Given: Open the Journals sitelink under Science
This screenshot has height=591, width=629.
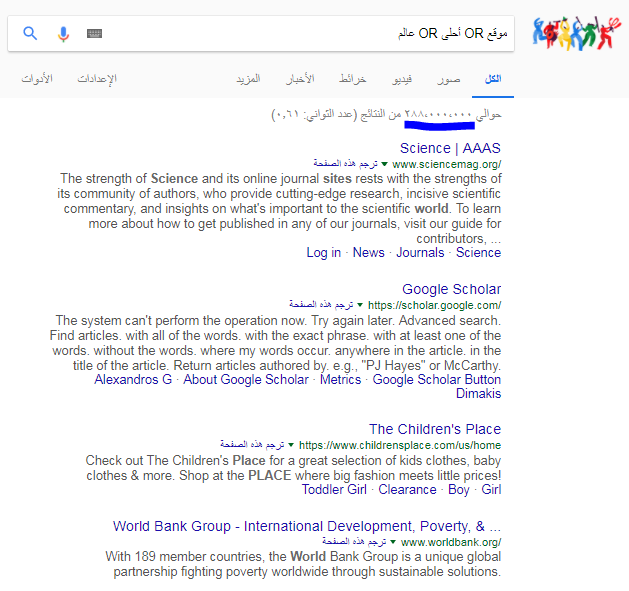Looking at the screenshot, I should point(420,252).
